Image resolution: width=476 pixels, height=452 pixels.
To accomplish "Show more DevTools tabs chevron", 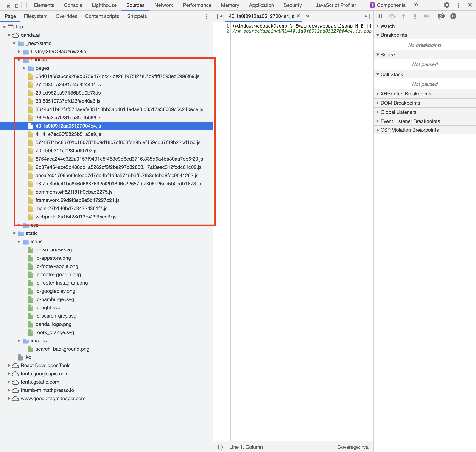I will (x=416, y=5).
